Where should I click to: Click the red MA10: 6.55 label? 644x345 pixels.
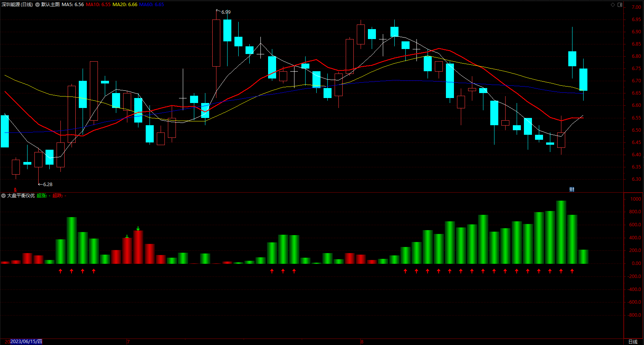(98, 5)
